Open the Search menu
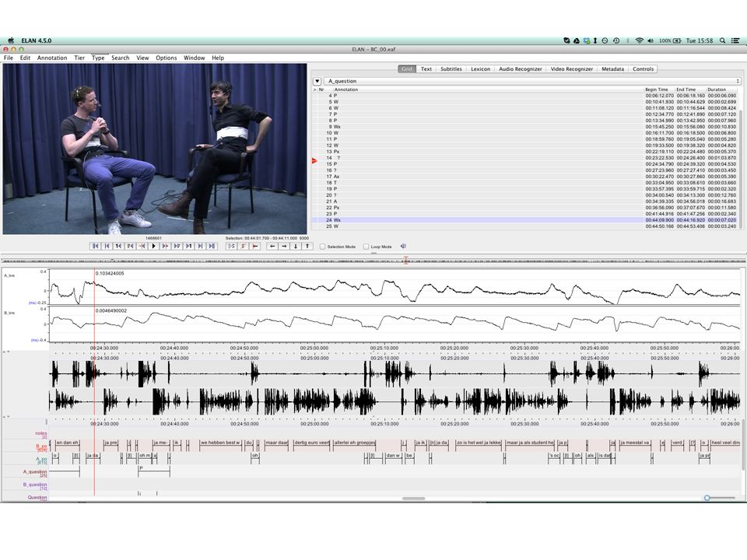 pos(120,58)
